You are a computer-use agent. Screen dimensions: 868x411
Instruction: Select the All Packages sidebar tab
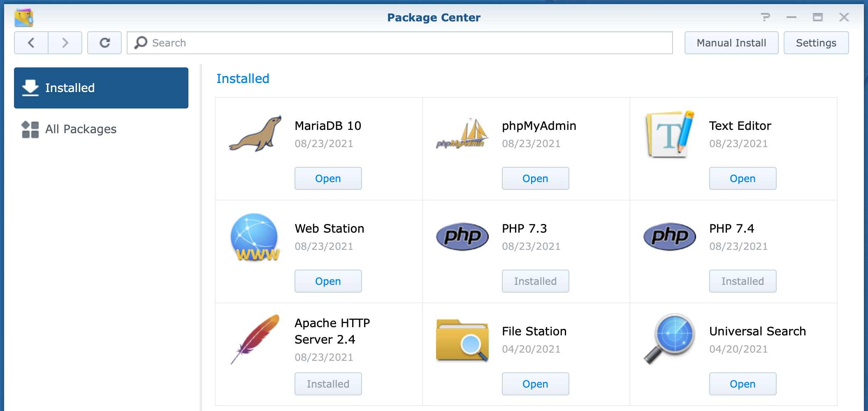101,129
